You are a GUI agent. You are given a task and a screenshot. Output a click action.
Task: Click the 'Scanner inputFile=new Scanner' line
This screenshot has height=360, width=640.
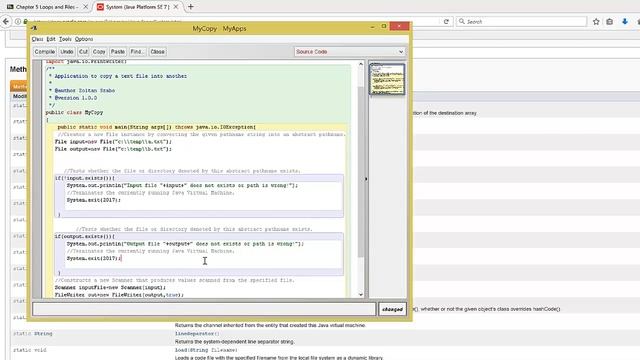click(x=110, y=287)
